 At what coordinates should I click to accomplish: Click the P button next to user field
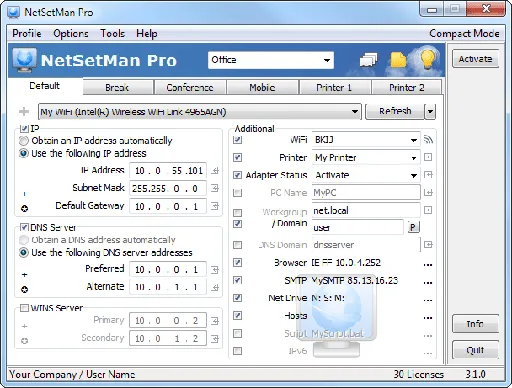413,227
